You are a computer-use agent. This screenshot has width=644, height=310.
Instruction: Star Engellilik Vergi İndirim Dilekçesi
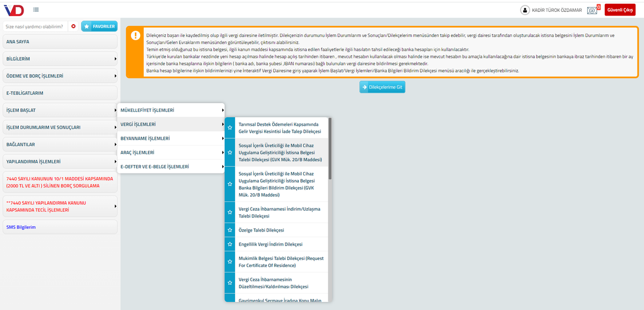[230, 244]
